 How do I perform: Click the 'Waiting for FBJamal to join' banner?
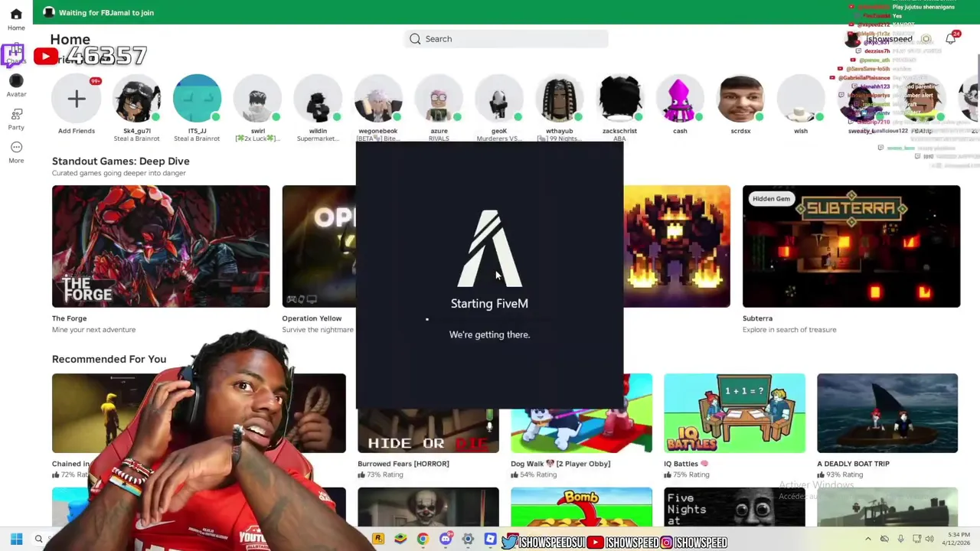click(x=106, y=13)
